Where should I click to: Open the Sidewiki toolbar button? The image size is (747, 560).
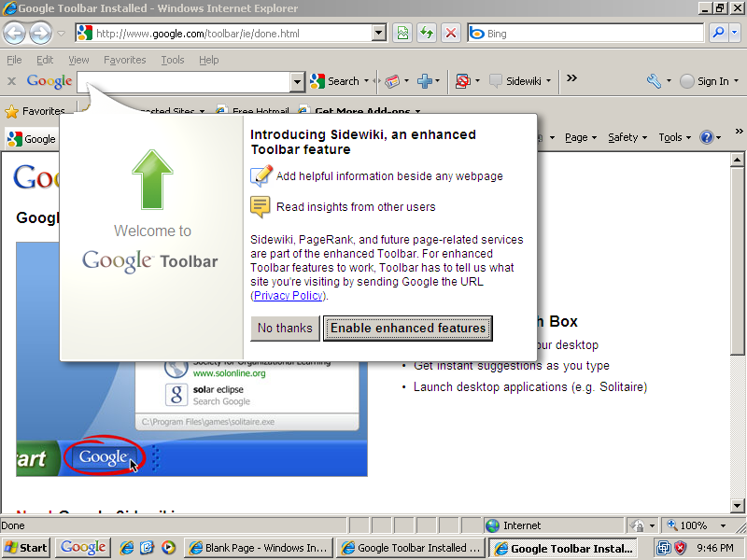516,81
